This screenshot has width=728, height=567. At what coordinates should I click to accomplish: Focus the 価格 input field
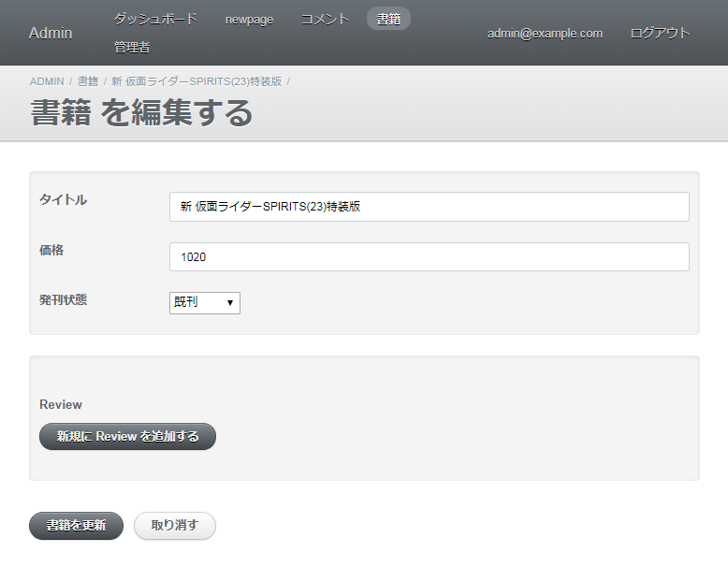(x=429, y=256)
